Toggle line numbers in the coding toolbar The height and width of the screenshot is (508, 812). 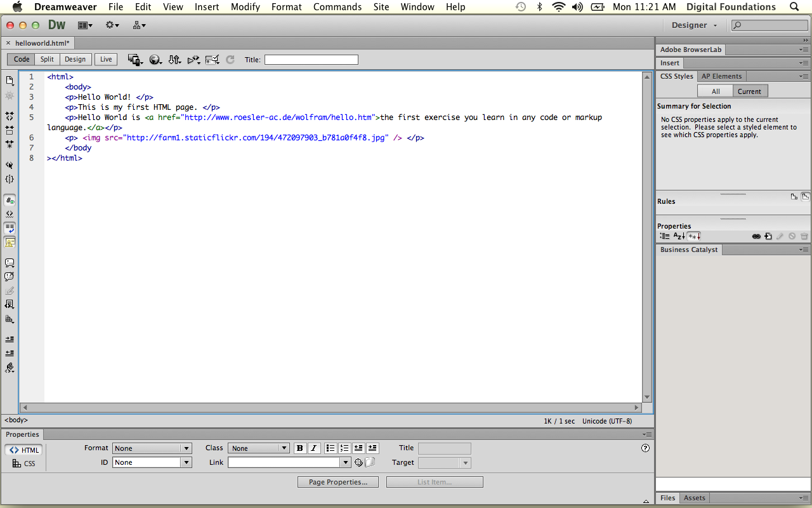coord(10,200)
